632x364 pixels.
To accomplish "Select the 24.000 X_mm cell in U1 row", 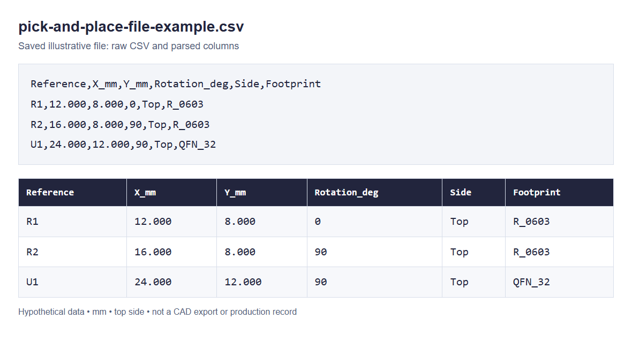I will pyautogui.click(x=172, y=282).
